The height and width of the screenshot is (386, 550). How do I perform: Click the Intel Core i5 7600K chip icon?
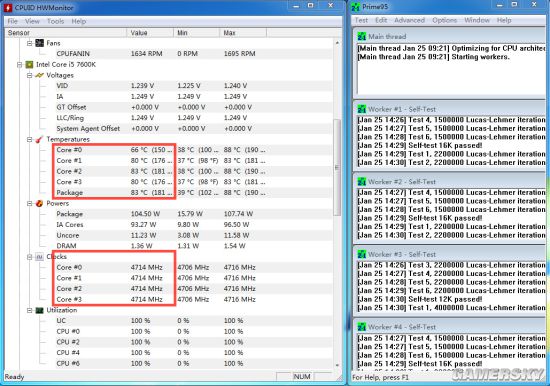[29, 65]
